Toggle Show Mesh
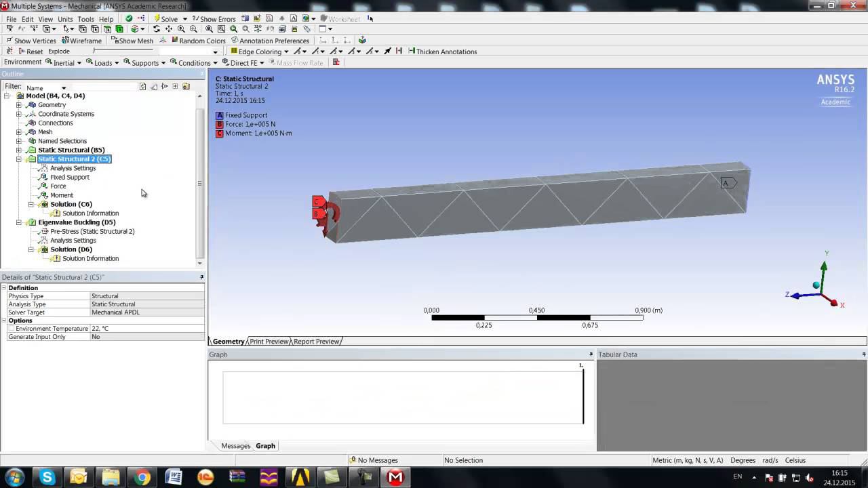This screenshot has height=488, width=868. [x=132, y=41]
